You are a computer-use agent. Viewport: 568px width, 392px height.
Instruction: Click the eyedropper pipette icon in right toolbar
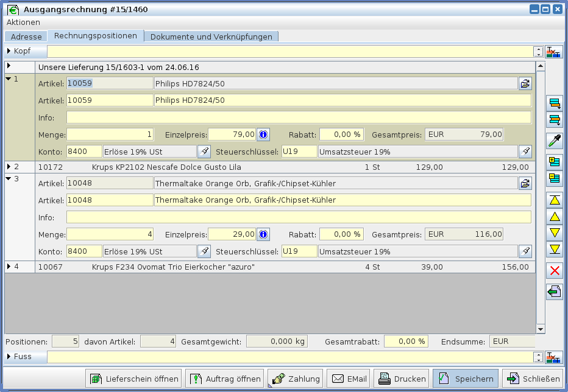(555, 141)
